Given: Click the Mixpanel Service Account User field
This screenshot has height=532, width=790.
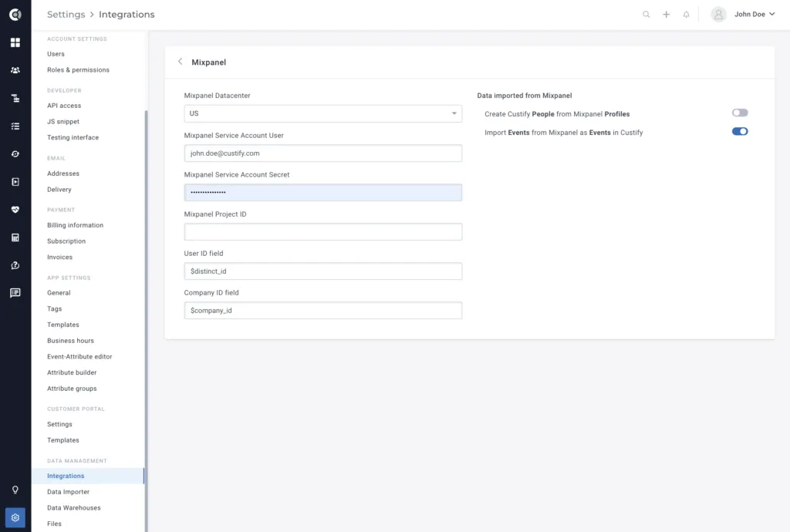Looking at the screenshot, I should point(323,153).
